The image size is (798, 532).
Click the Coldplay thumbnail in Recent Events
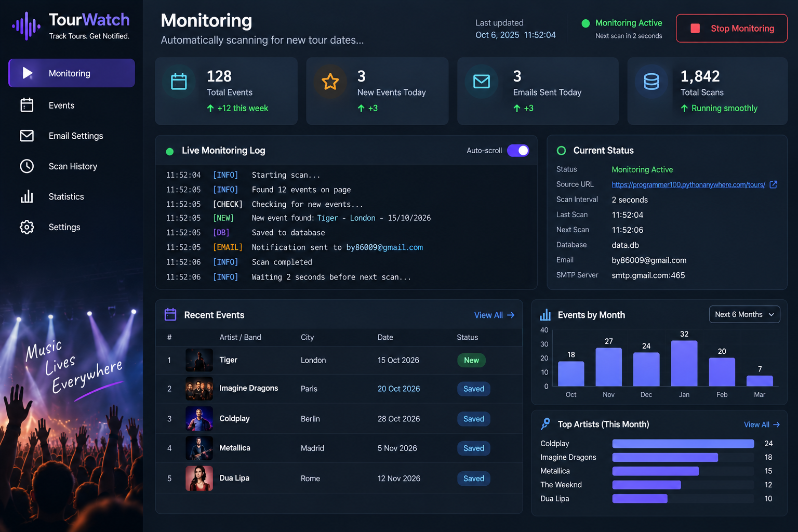(199, 419)
